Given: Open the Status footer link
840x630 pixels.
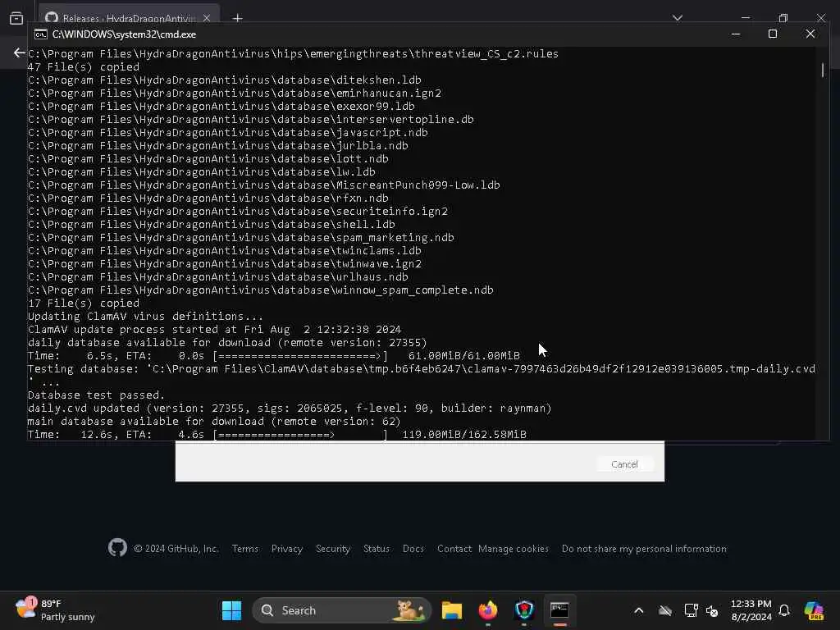Looking at the screenshot, I should [376, 549].
